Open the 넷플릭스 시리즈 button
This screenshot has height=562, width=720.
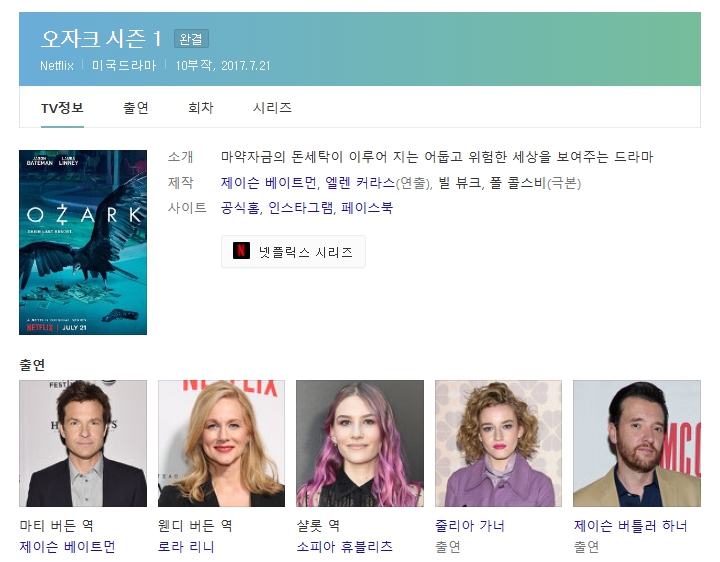tap(293, 252)
